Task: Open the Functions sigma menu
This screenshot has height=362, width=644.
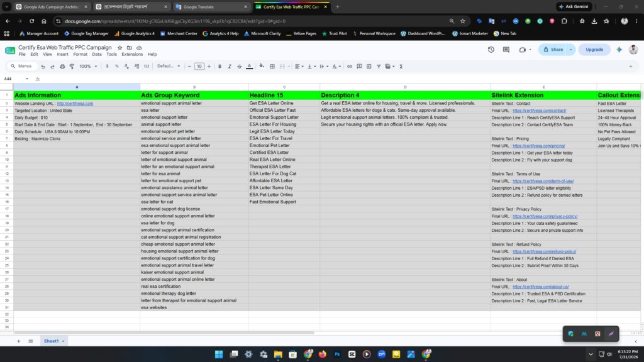Action: coord(401,66)
